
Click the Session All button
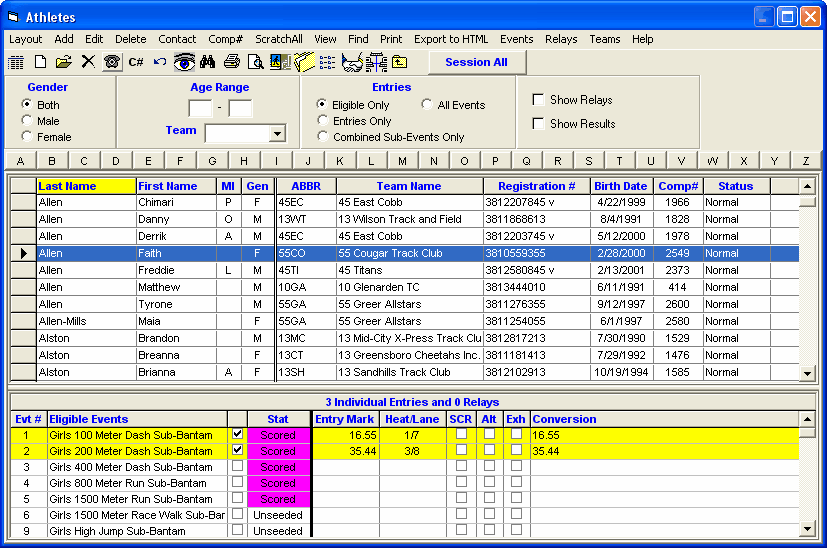click(x=477, y=62)
